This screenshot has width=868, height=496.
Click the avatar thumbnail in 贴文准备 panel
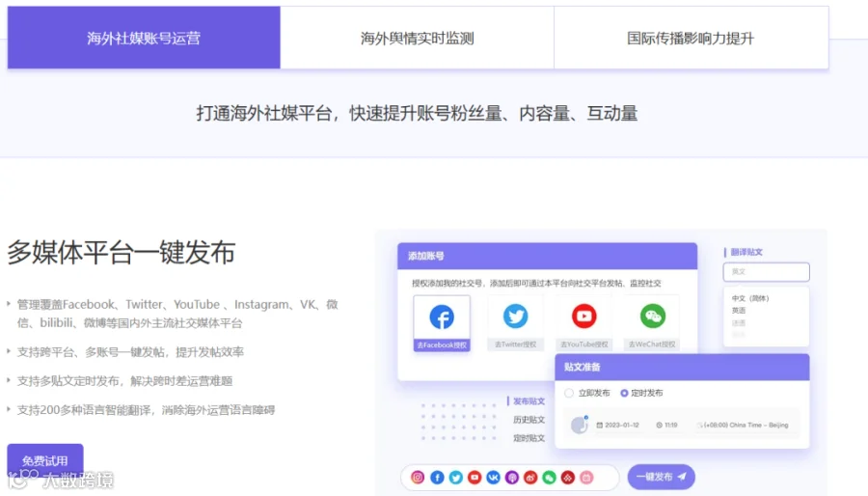pos(579,425)
